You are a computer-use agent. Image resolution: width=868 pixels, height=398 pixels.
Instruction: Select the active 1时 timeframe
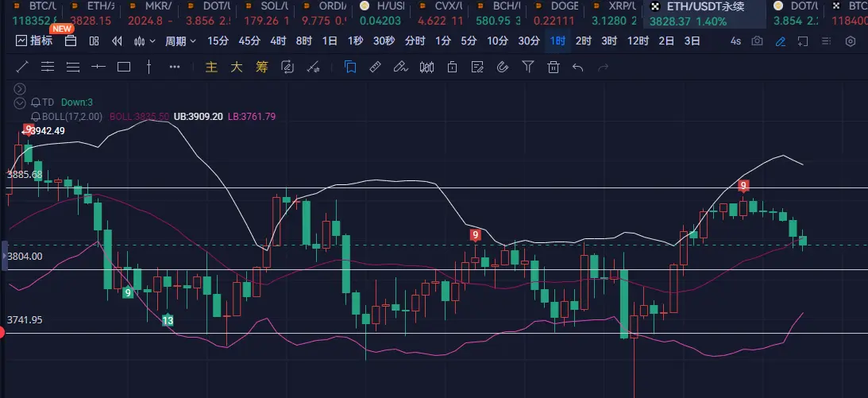coord(557,41)
